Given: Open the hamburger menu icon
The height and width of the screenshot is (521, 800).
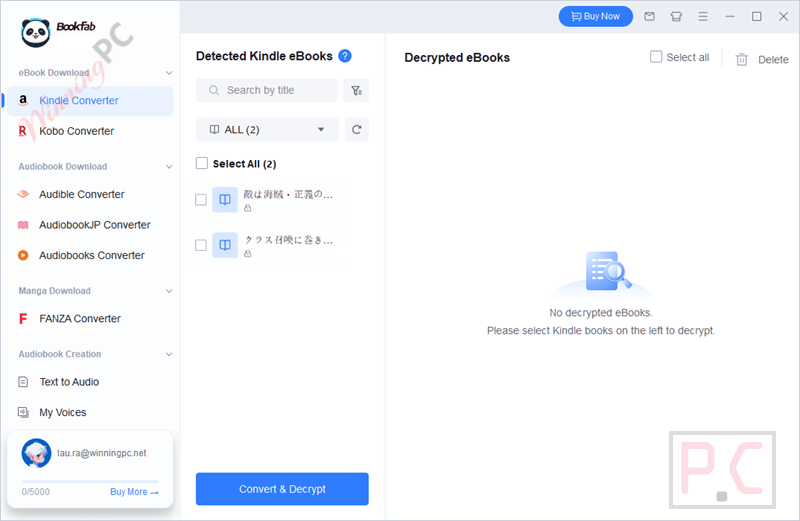Looking at the screenshot, I should click(703, 16).
